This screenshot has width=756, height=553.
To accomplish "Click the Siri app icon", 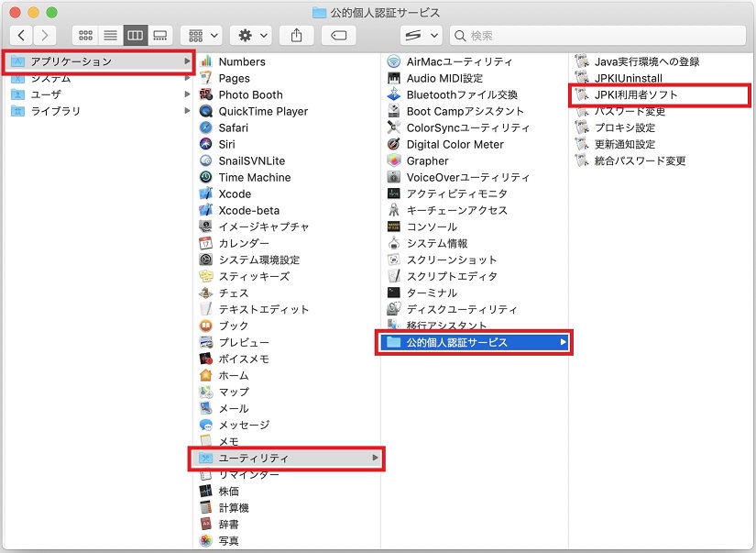I will (x=206, y=144).
